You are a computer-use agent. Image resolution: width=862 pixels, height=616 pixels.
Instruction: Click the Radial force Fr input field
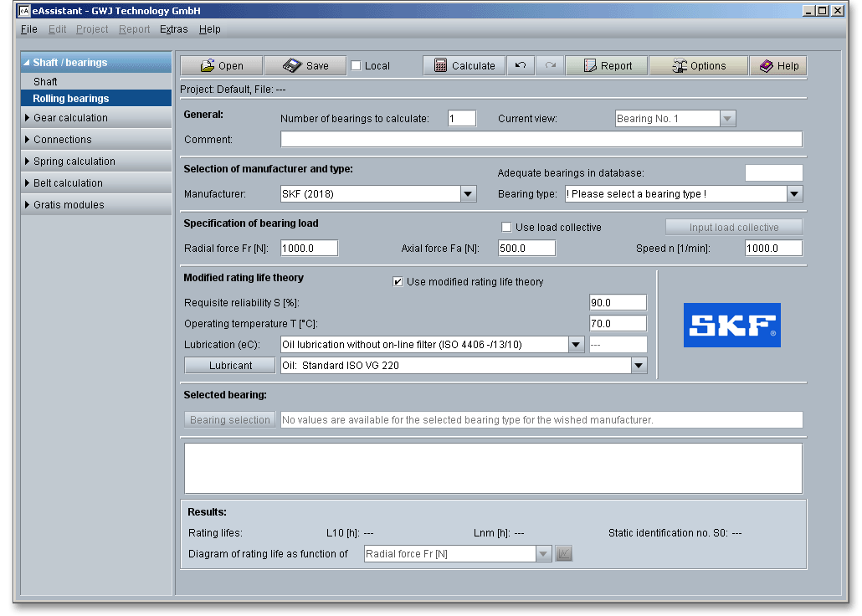click(309, 249)
